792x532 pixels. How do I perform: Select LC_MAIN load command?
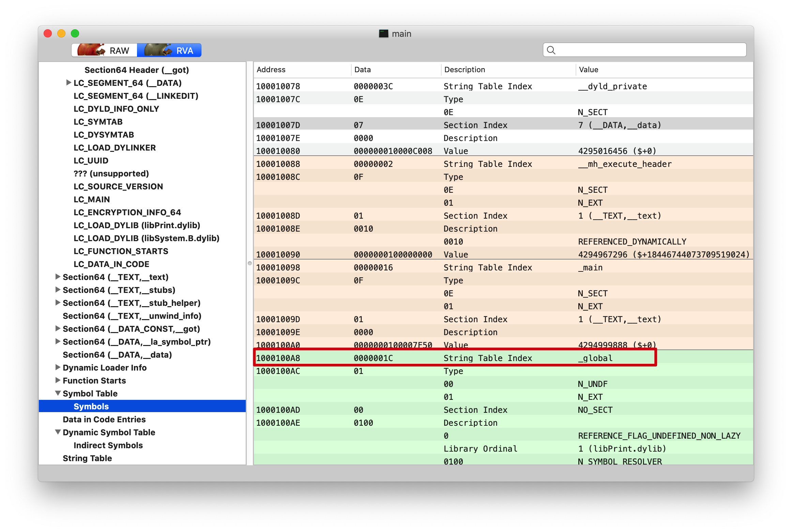pos(92,199)
